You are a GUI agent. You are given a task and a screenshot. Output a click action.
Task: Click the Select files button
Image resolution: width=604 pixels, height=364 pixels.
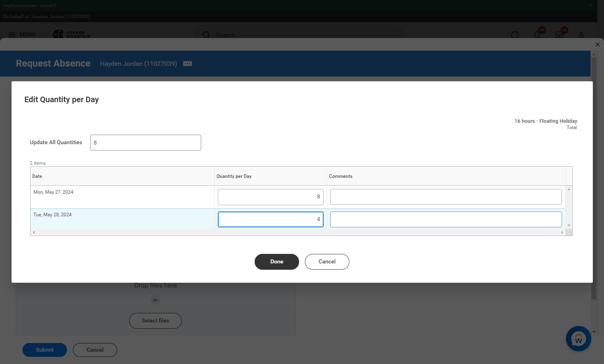click(x=155, y=321)
